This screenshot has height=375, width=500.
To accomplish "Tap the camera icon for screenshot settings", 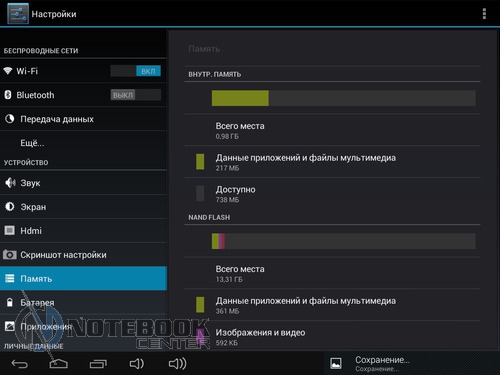I will tap(10, 255).
